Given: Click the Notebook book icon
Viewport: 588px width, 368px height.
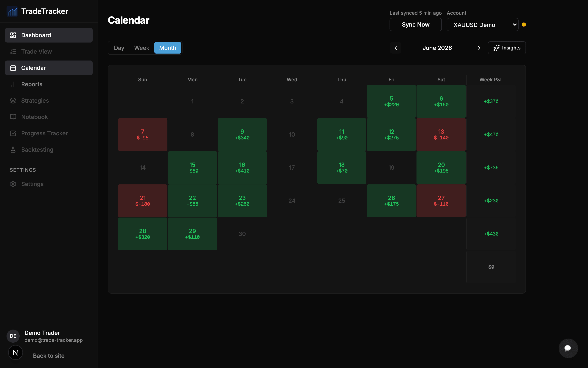Looking at the screenshot, I should pos(13,117).
